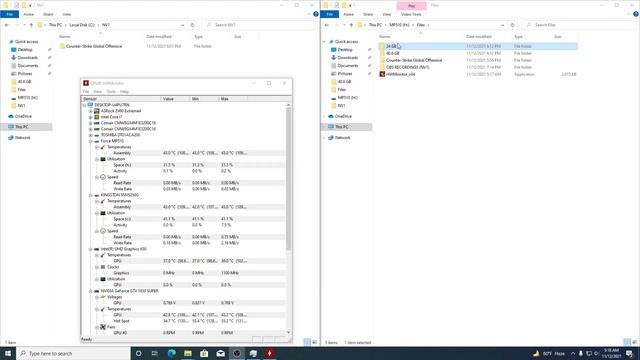
Task: Refresh the NV1 window address bar
Action: click(193, 25)
